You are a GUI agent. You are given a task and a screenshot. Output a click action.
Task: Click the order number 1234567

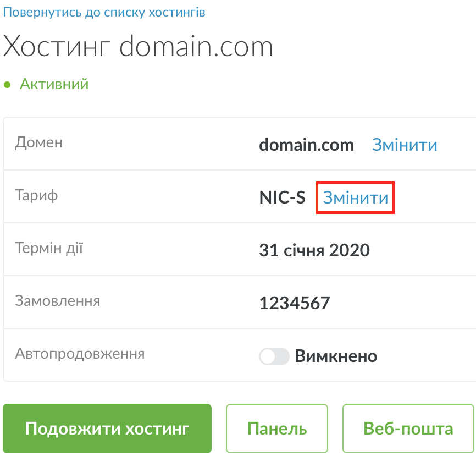295,303
